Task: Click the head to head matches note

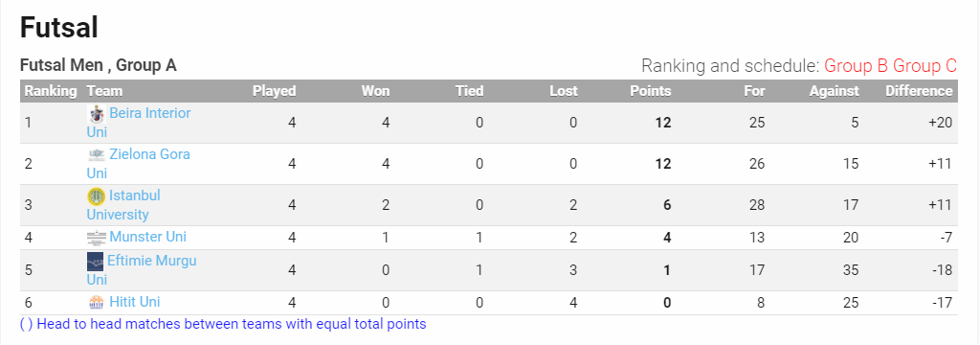Action: coord(223,324)
